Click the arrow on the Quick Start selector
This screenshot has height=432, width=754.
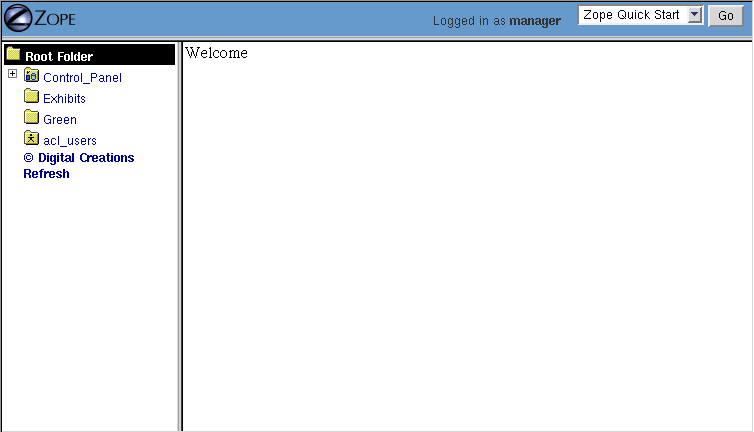point(696,16)
